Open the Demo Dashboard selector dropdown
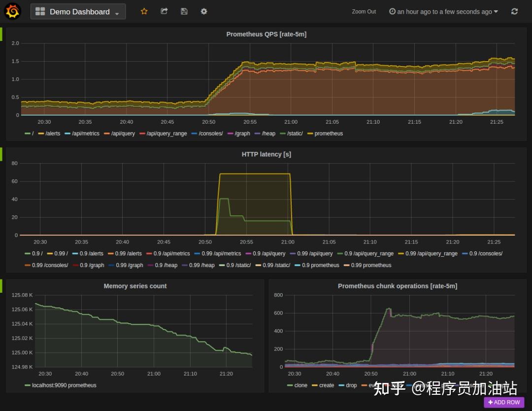Screen dimensions: 532x411 click(x=78, y=11)
